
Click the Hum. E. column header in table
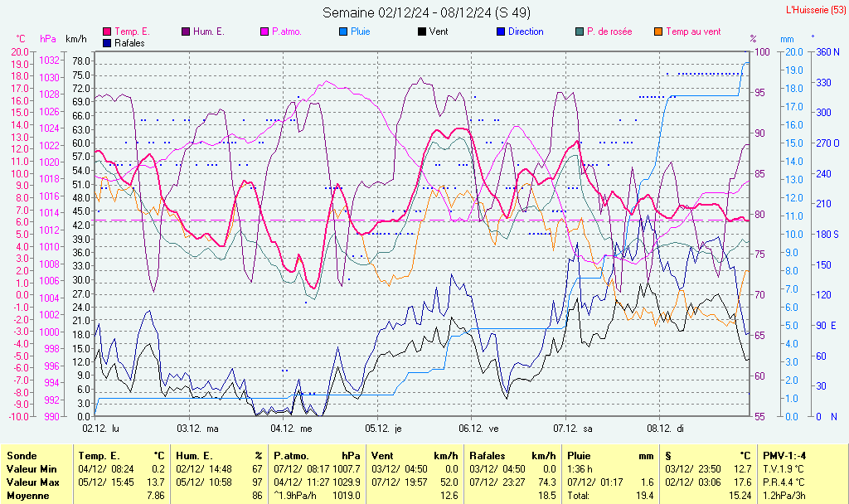click(194, 456)
